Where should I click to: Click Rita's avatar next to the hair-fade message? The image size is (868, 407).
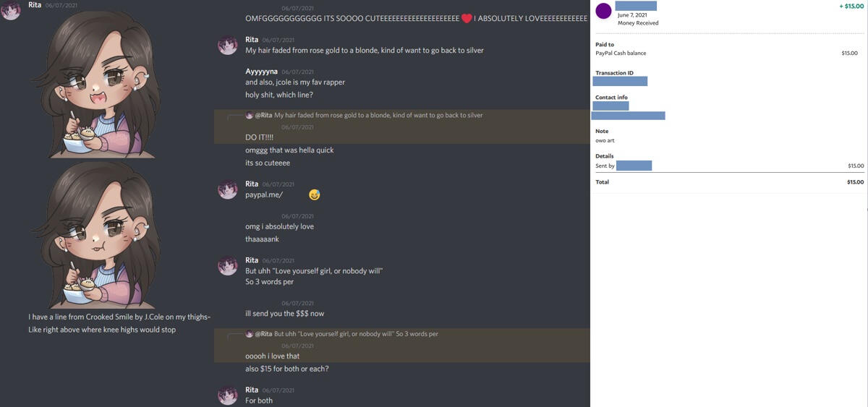228,45
